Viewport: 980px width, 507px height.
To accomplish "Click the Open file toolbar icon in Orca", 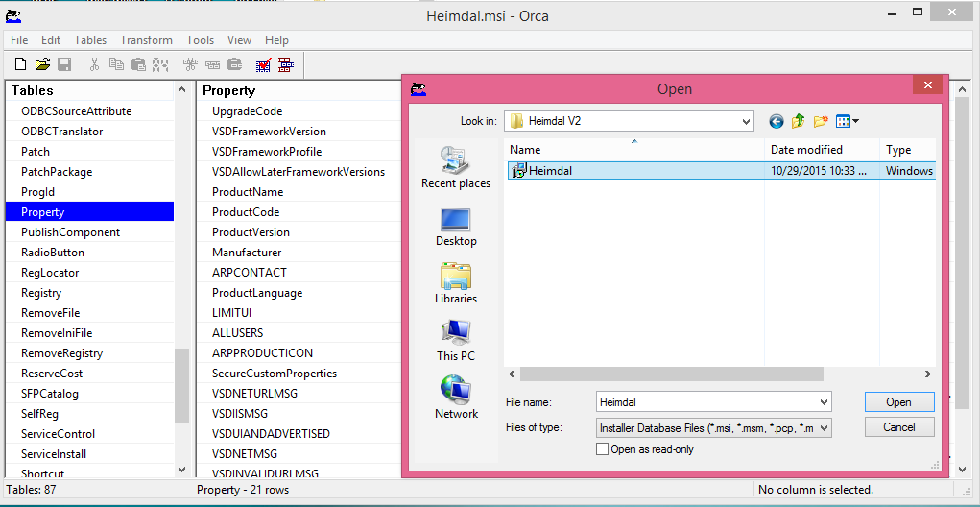I will tap(42, 63).
